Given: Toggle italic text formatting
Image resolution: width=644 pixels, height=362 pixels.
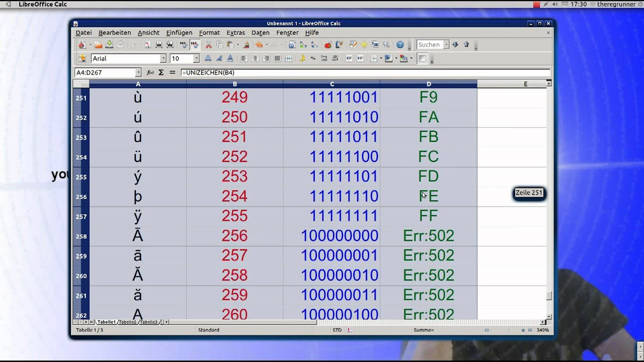Looking at the screenshot, I should (x=219, y=58).
